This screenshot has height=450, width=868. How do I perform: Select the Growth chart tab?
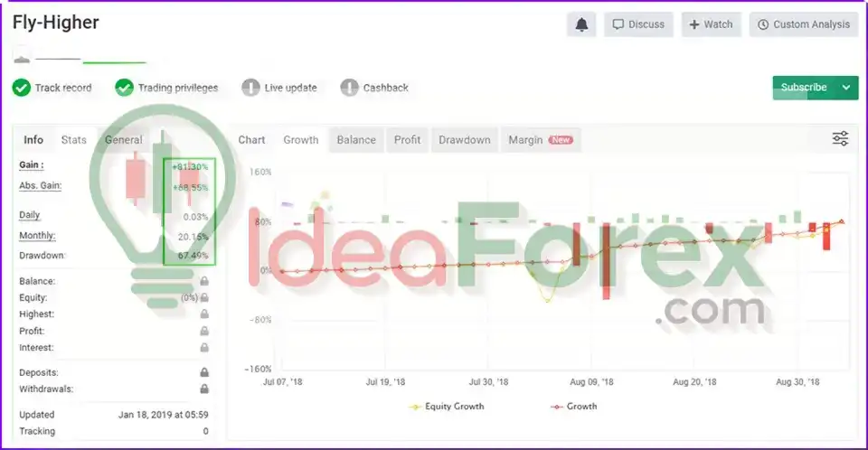click(x=300, y=140)
